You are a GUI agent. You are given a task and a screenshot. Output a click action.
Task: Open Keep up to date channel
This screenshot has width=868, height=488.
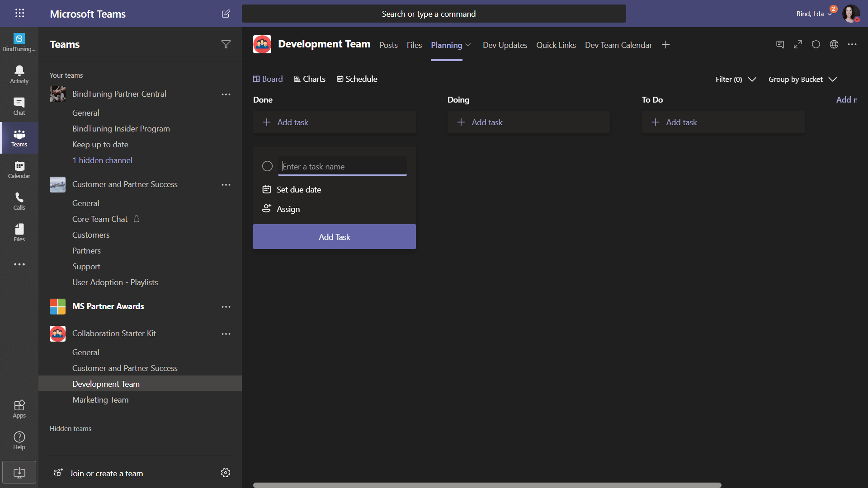[x=100, y=145]
